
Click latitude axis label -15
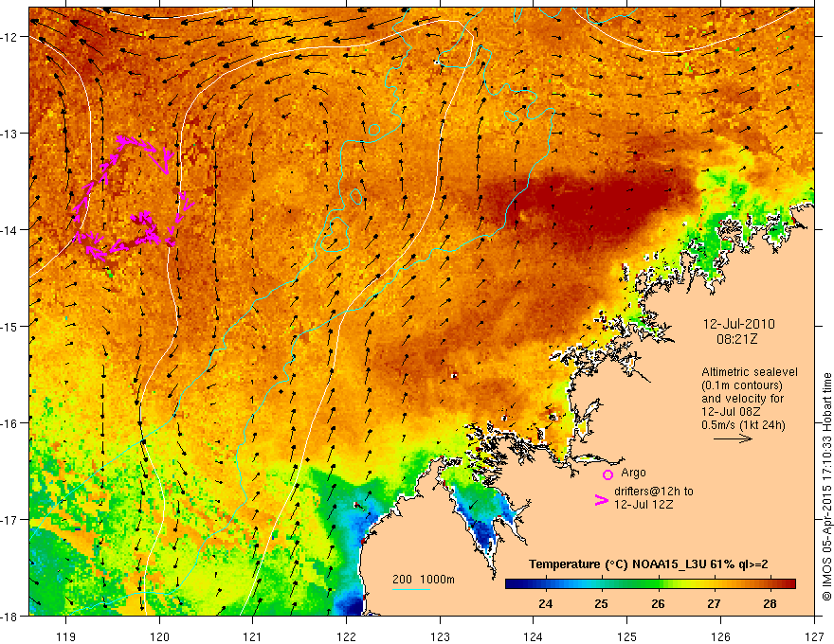pos(9,326)
